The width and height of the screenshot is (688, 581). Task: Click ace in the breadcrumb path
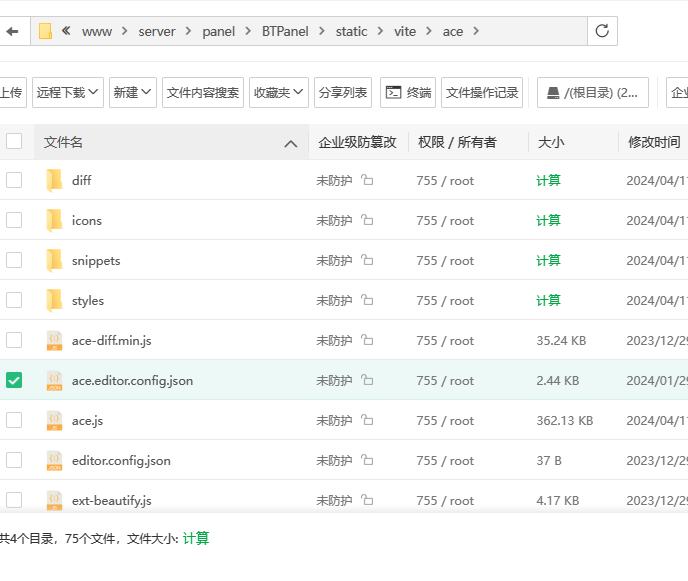point(453,32)
